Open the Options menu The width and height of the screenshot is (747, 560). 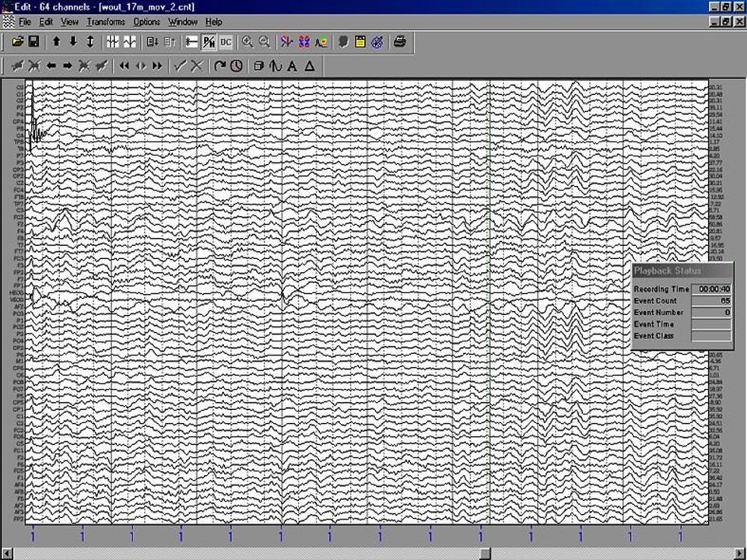pos(146,22)
